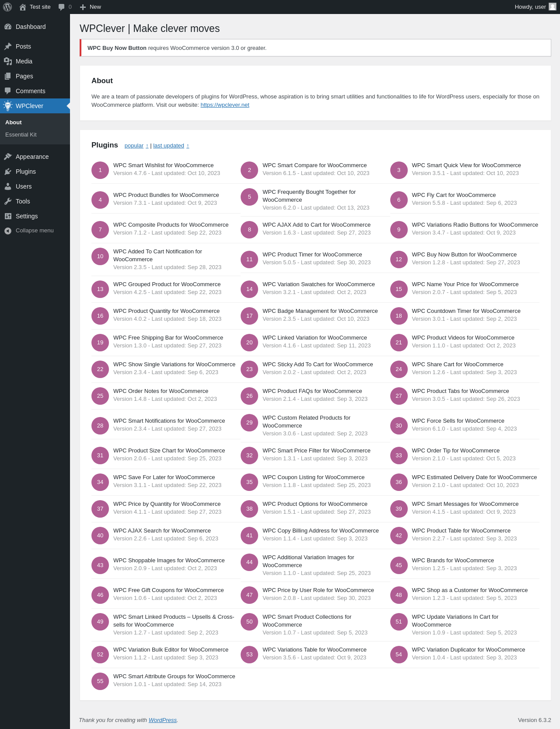Open WPC Force Sells for WooCommerce
The height and width of the screenshot is (729, 560).
click(458, 421)
